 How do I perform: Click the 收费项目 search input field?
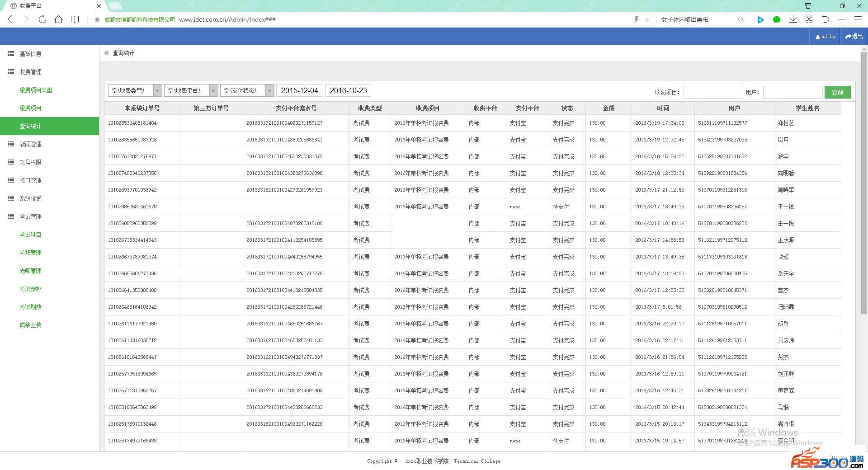pos(713,92)
